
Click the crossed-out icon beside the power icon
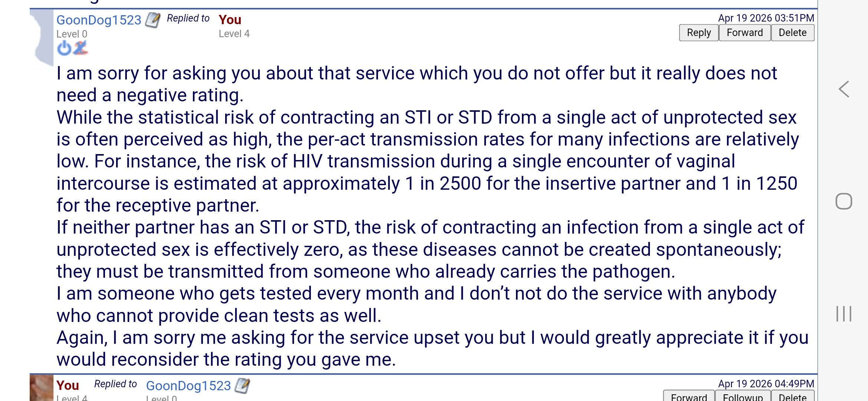tap(80, 48)
